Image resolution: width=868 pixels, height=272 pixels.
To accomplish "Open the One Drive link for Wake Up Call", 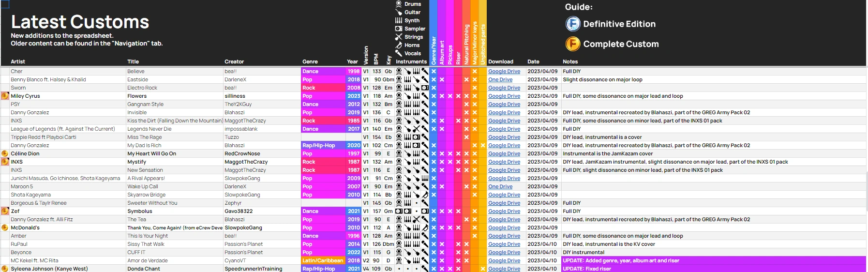I will [500, 186].
